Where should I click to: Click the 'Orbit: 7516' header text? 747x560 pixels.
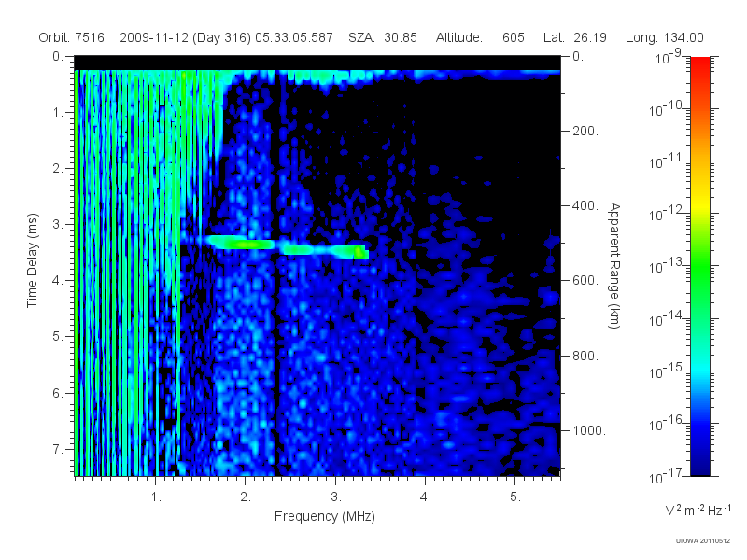pos(72,37)
